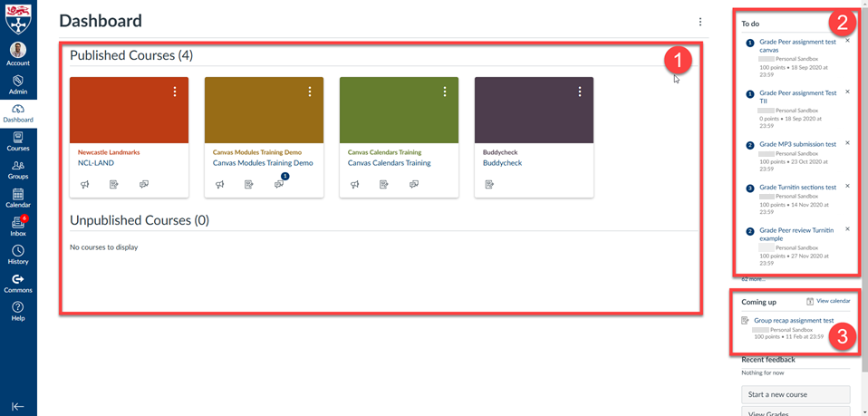Dismiss Grade MP3 submission test to-do
The width and height of the screenshot is (868, 416).
point(847,143)
